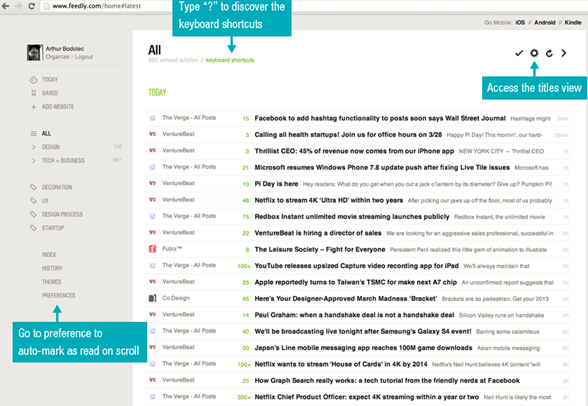588x406 pixels.
Task: Click the Fubiz source name
Action: (172, 249)
